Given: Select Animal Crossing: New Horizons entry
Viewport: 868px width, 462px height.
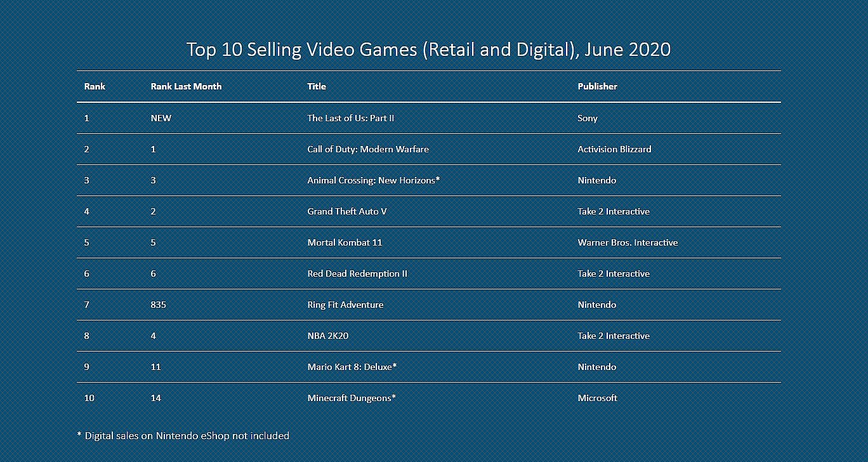Looking at the screenshot, I should [373, 180].
